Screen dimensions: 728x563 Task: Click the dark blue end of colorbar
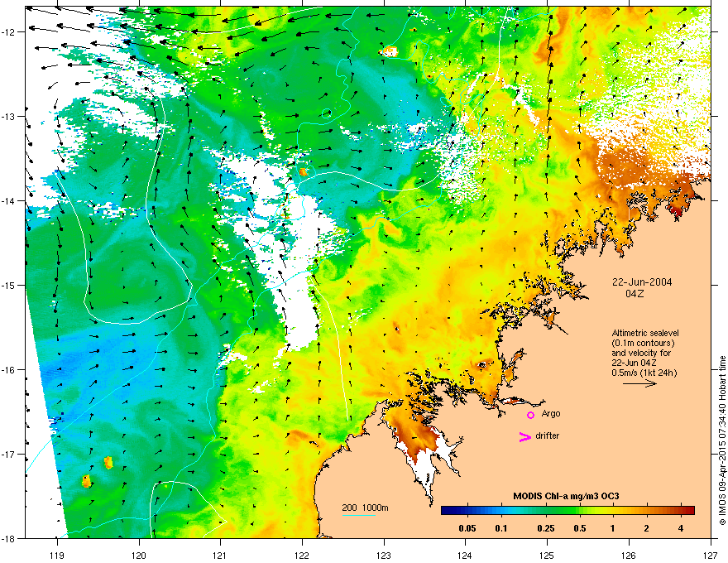[x=446, y=511]
